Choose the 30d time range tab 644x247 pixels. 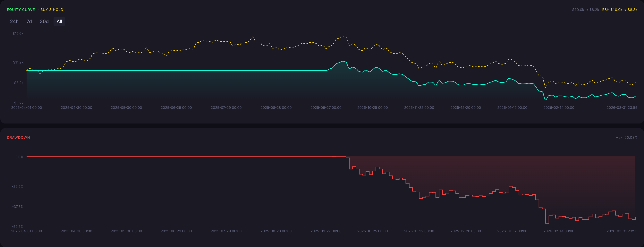44,21
